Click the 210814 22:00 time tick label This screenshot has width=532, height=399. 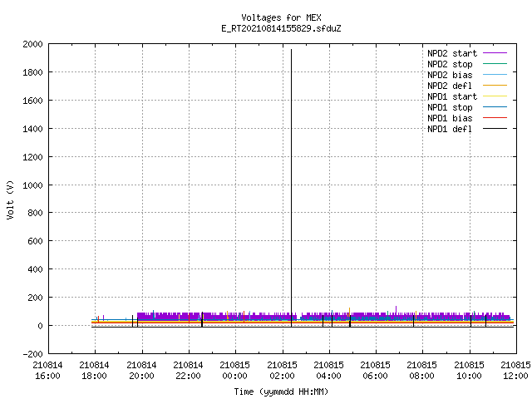(x=189, y=371)
